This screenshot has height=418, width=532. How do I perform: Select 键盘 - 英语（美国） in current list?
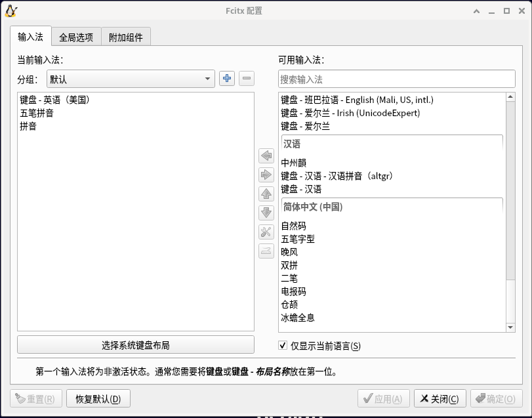136,100
